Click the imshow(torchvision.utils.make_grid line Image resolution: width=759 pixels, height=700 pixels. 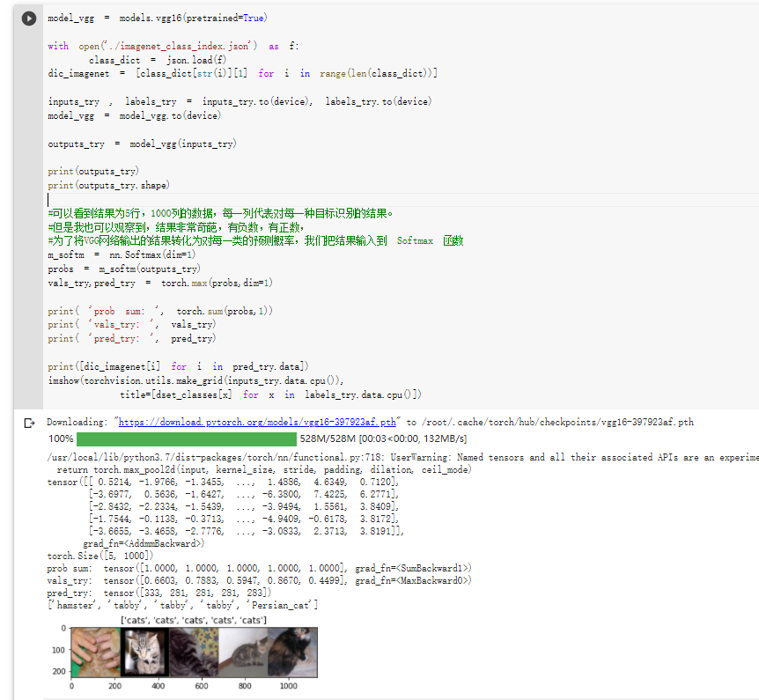coord(195,380)
